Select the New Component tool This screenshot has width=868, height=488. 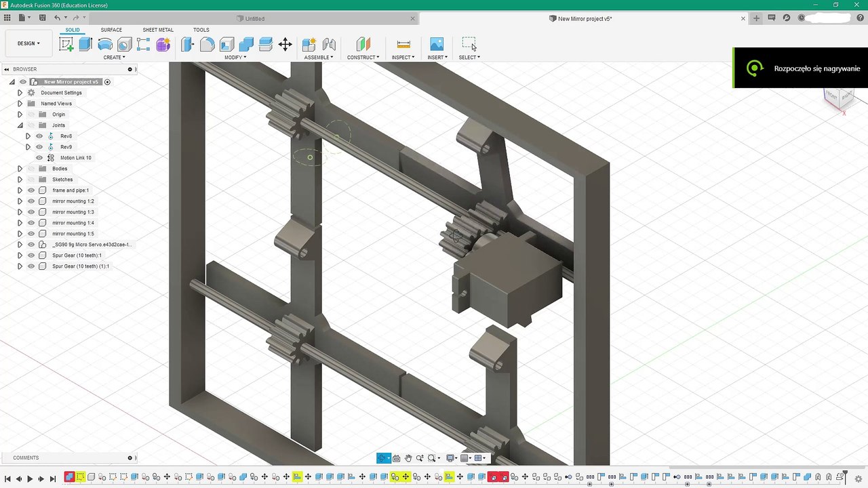coord(309,45)
